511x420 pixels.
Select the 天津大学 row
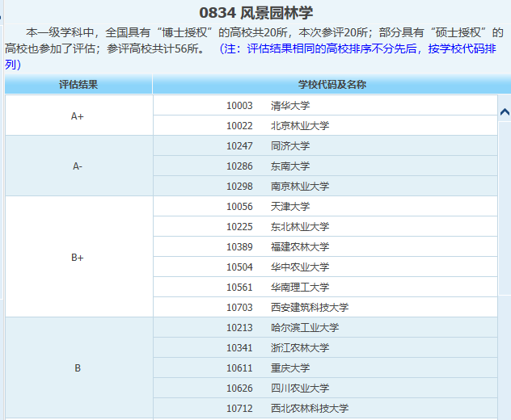[290, 207]
